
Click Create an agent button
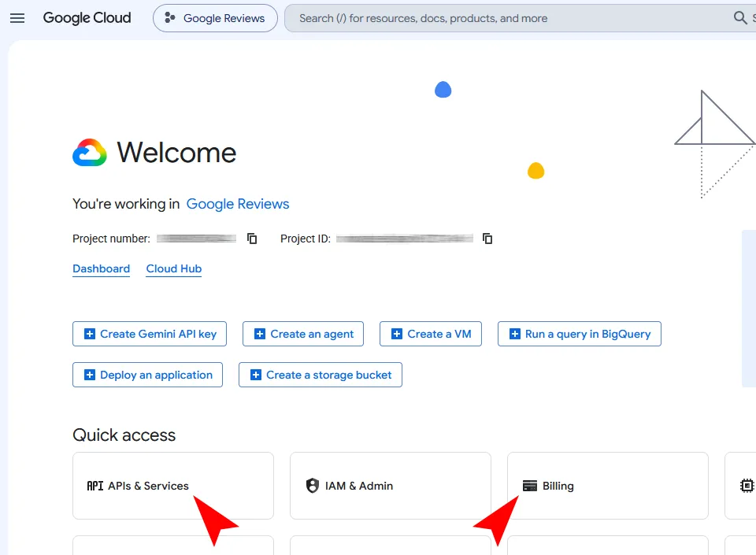click(x=303, y=334)
